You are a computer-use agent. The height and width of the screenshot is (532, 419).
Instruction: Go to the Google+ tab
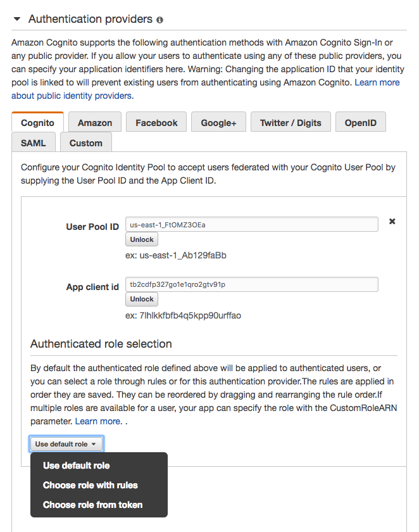(x=218, y=123)
